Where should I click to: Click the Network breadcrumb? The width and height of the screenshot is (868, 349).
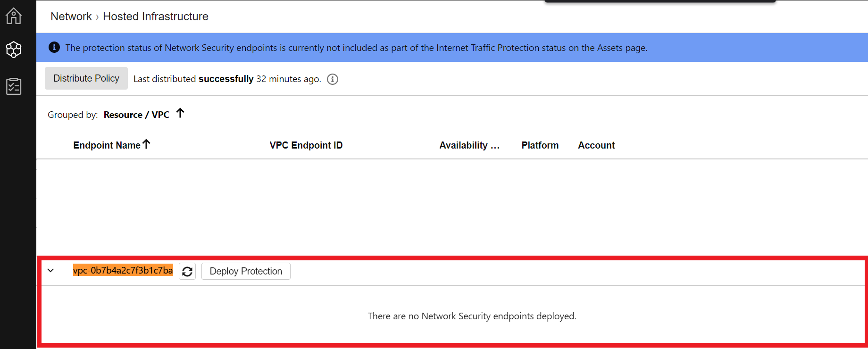(71, 17)
